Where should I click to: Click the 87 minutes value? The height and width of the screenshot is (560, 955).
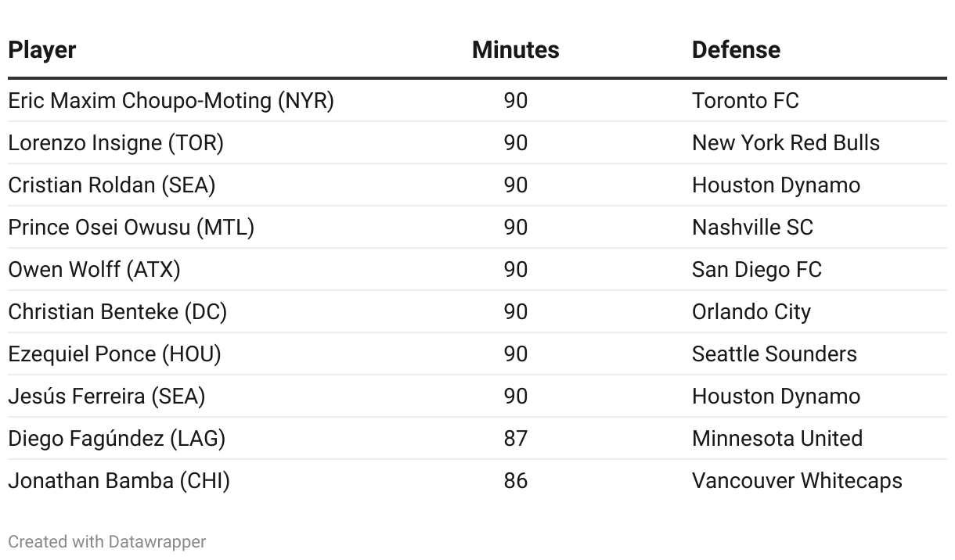[515, 439]
